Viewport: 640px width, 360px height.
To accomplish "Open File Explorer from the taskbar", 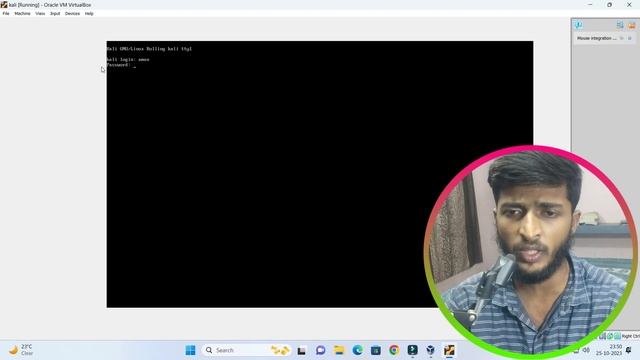I will (x=339, y=350).
